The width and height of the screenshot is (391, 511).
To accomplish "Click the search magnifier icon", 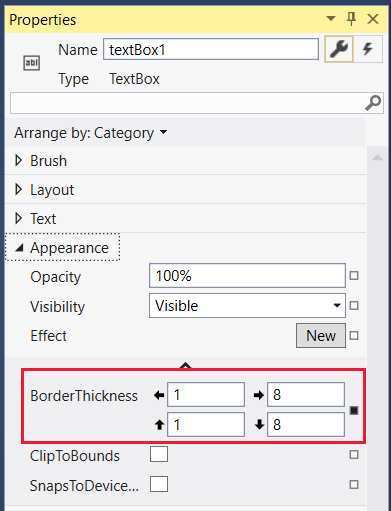I will click(x=373, y=103).
